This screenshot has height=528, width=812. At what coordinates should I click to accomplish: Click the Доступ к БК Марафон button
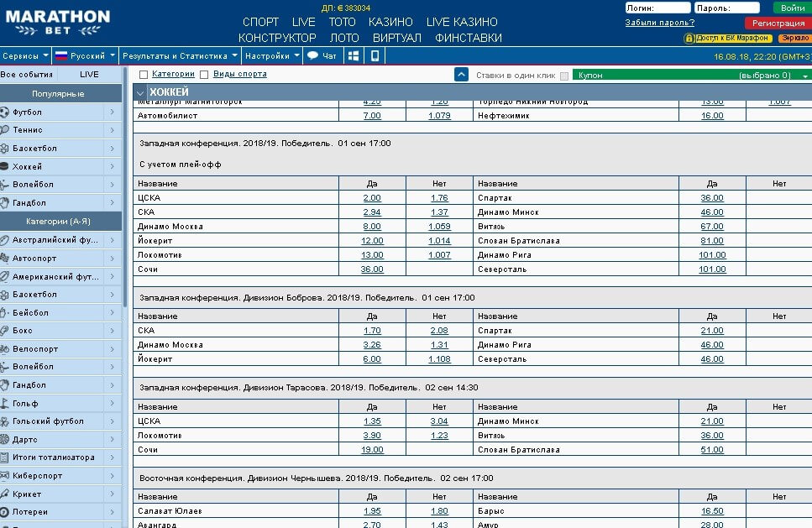pos(728,39)
